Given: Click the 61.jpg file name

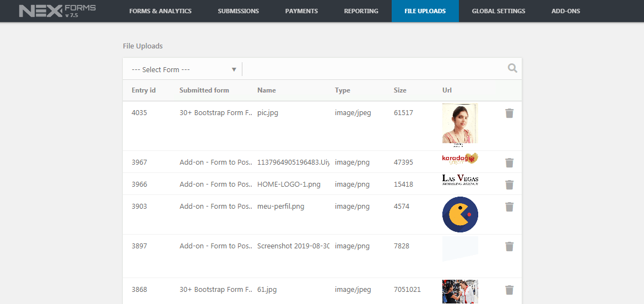Looking at the screenshot, I should click(267, 290).
